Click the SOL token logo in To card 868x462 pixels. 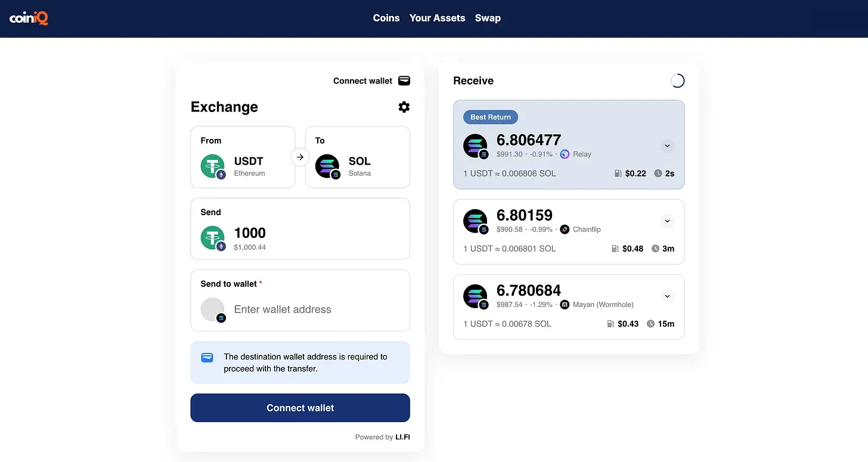tap(327, 166)
